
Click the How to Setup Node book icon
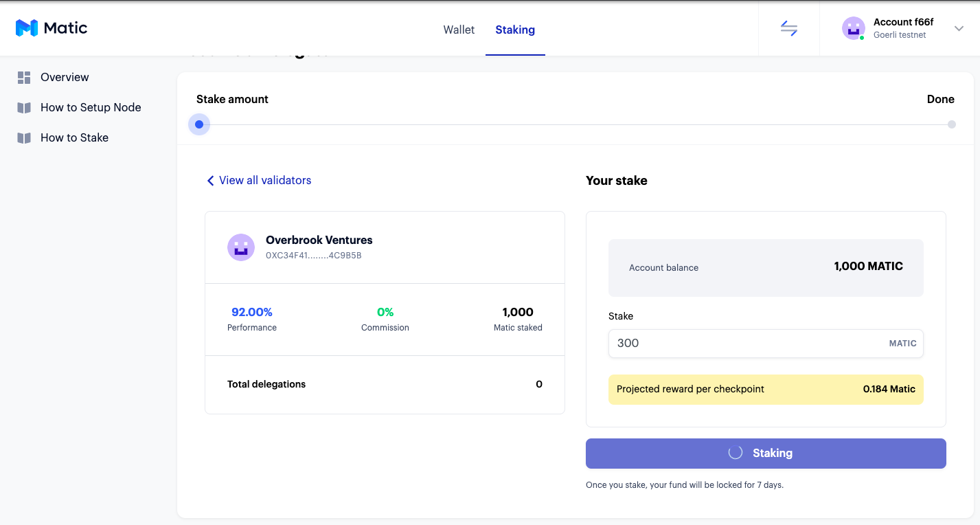tap(24, 108)
